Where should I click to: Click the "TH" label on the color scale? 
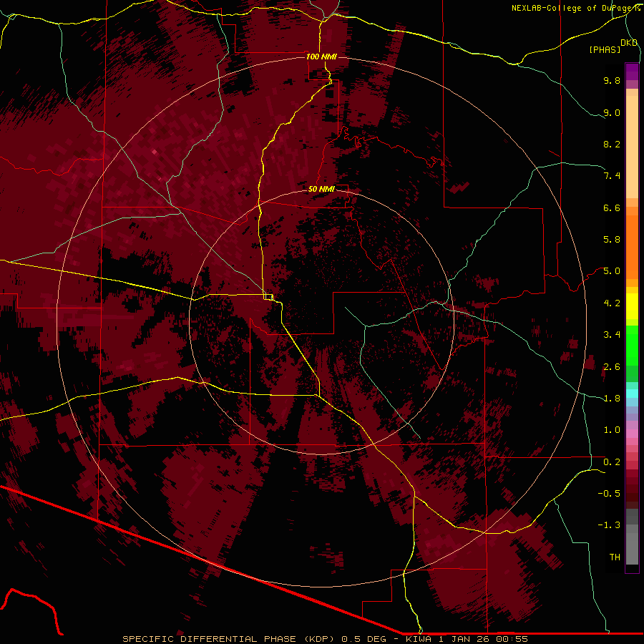click(615, 557)
